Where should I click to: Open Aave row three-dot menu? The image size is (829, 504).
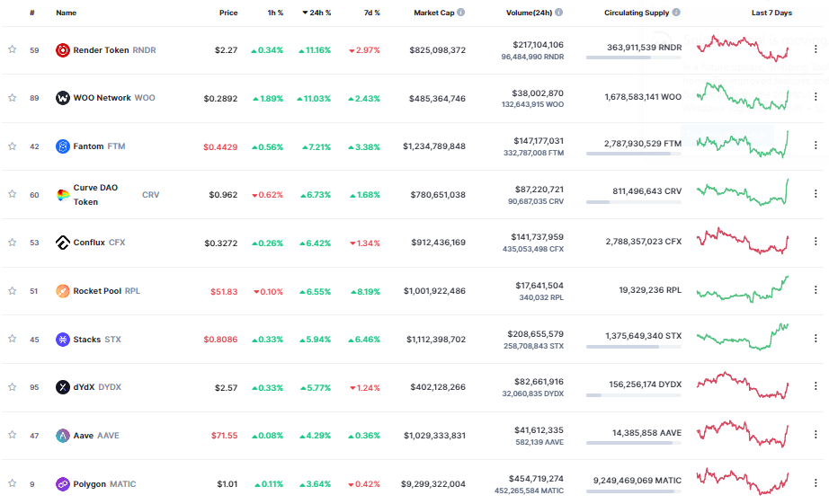816,434
